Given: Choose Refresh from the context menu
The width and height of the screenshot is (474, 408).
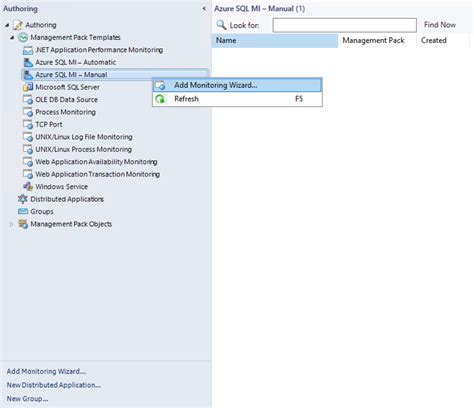Looking at the screenshot, I should point(237,99).
